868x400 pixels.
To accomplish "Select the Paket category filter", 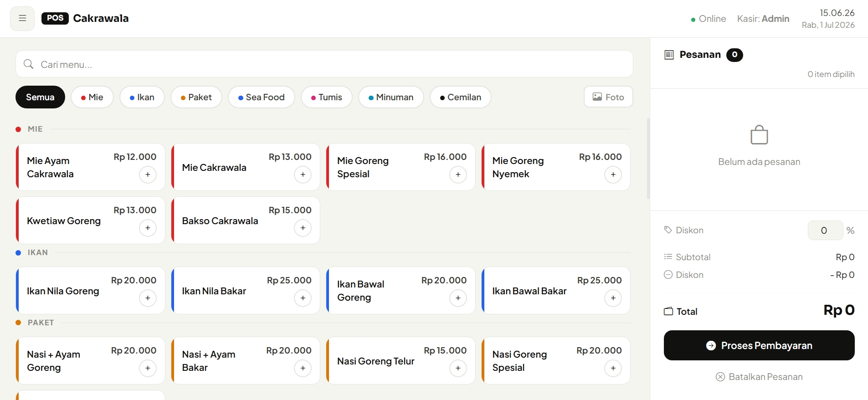I will (196, 97).
